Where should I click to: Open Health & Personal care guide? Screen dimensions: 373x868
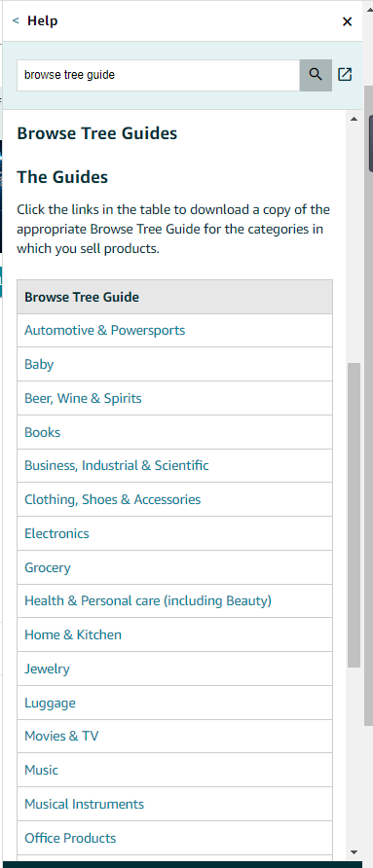[148, 600]
